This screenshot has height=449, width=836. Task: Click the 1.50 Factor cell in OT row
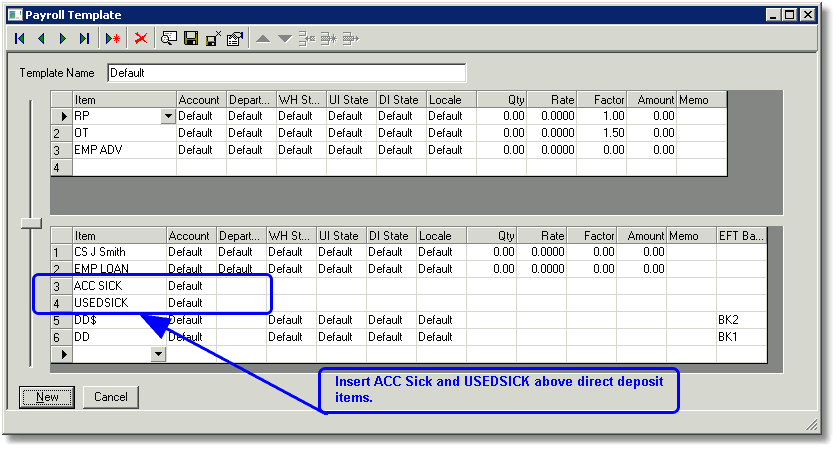601,133
